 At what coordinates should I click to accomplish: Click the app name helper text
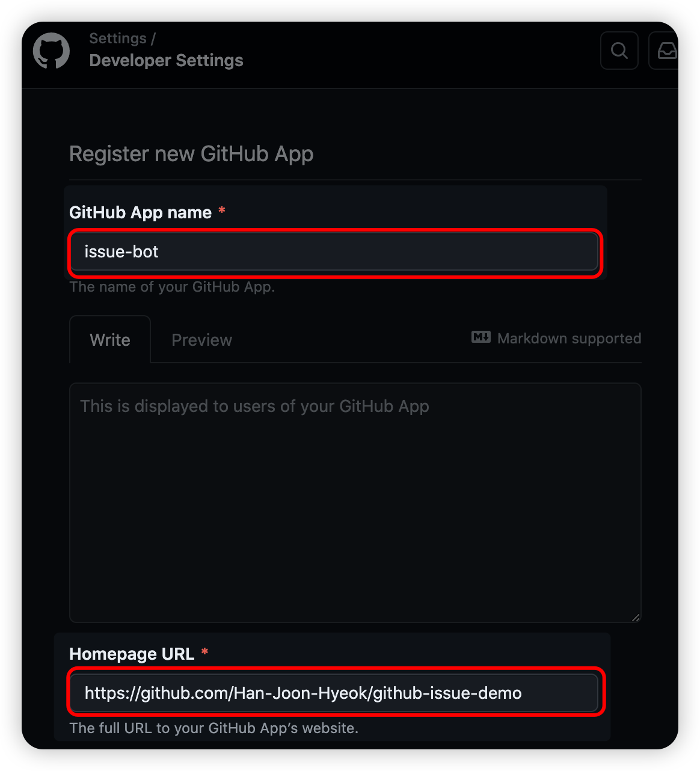[172, 287]
